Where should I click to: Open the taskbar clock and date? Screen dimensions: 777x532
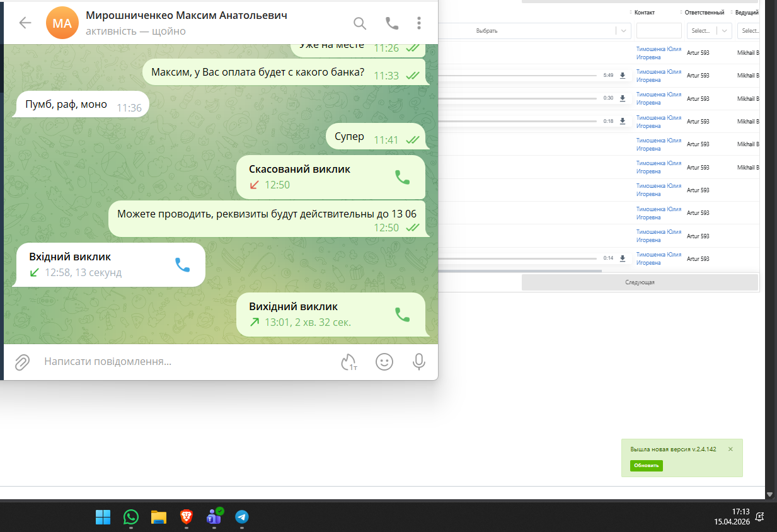click(732, 518)
